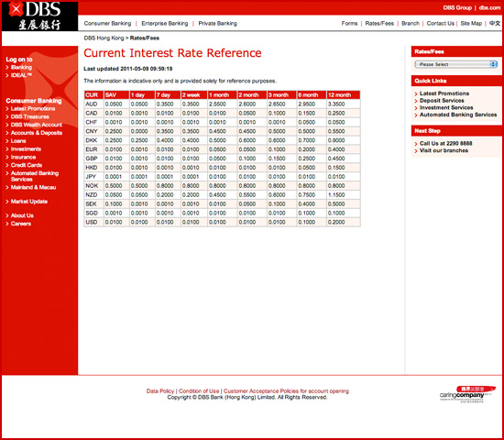This screenshot has height=440, width=504.
Task: Click DBS Hong Kong breadcrumb
Action: click(104, 38)
